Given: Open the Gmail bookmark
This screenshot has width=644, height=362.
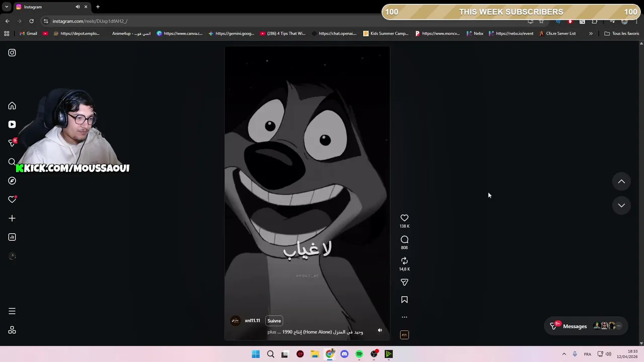Looking at the screenshot, I should pyautogui.click(x=28, y=34).
